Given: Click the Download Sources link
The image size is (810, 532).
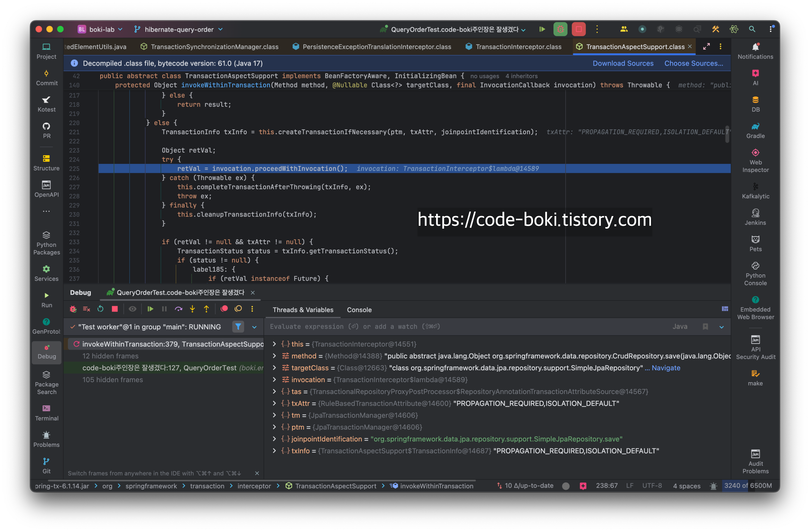Looking at the screenshot, I should [x=623, y=63].
